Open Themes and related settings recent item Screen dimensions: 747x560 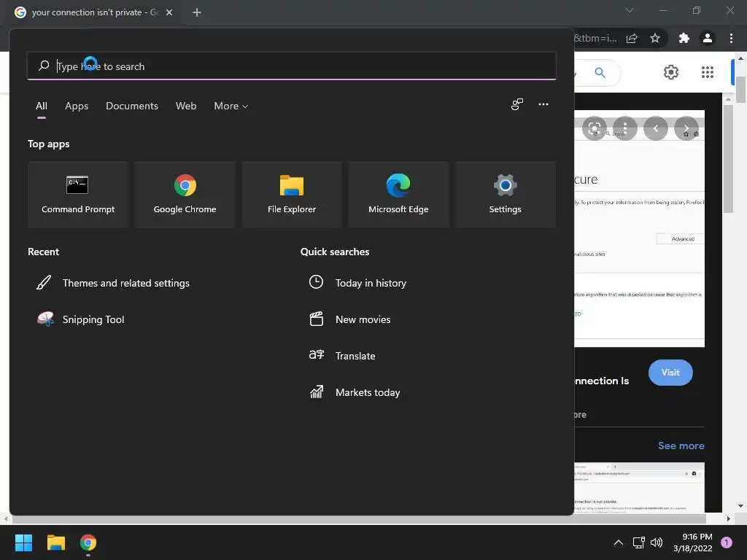click(x=113, y=283)
